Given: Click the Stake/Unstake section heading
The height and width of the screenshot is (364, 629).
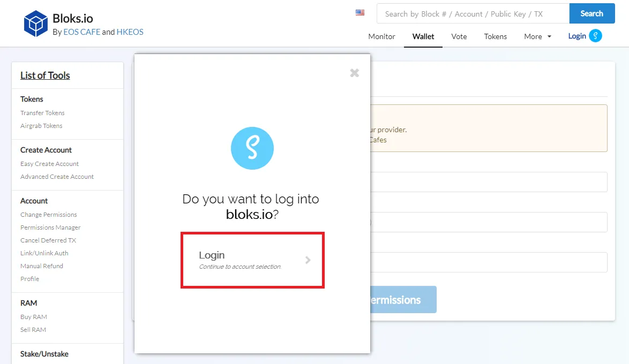Looking at the screenshot, I should pyautogui.click(x=44, y=354).
